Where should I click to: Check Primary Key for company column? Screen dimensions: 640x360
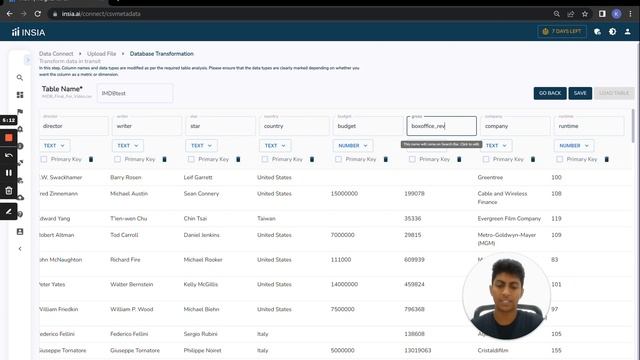coord(486,159)
